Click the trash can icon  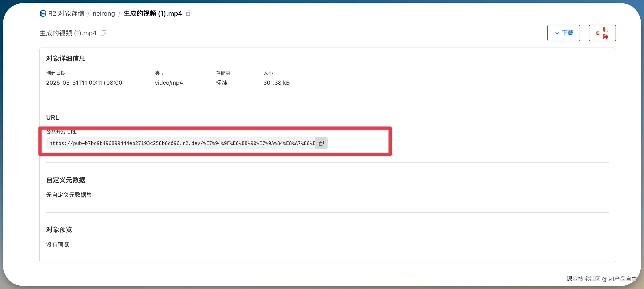tap(598, 33)
